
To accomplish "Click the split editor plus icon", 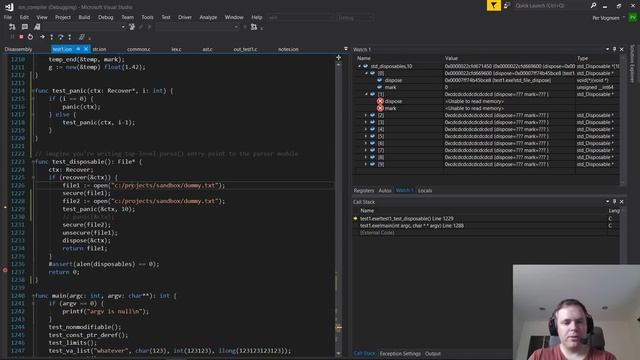I will [x=338, y=58].
